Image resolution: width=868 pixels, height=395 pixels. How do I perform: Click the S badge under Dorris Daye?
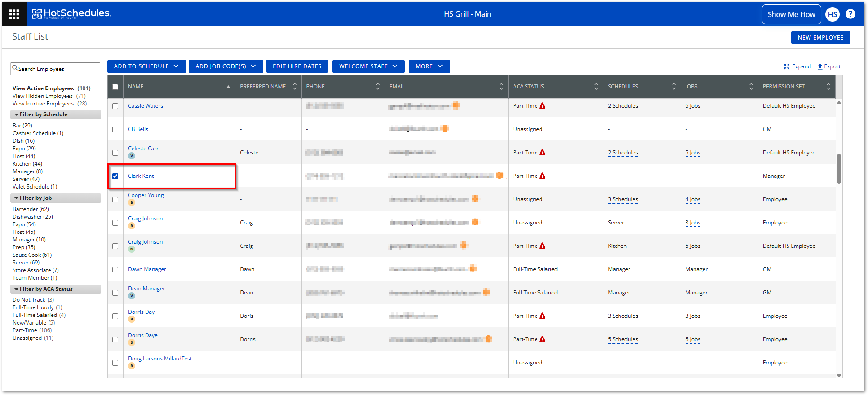[132, 342]
